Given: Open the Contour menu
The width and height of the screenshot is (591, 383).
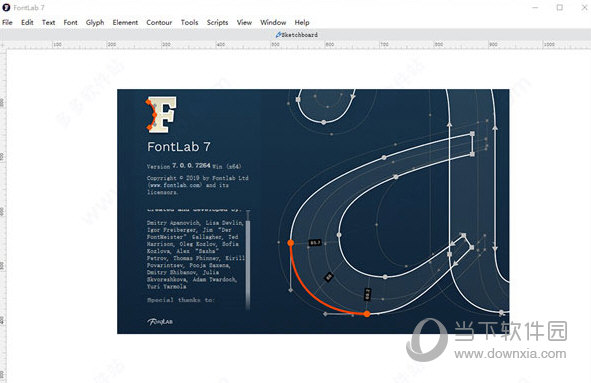Looking at the screenshot, I should point(159,23).
